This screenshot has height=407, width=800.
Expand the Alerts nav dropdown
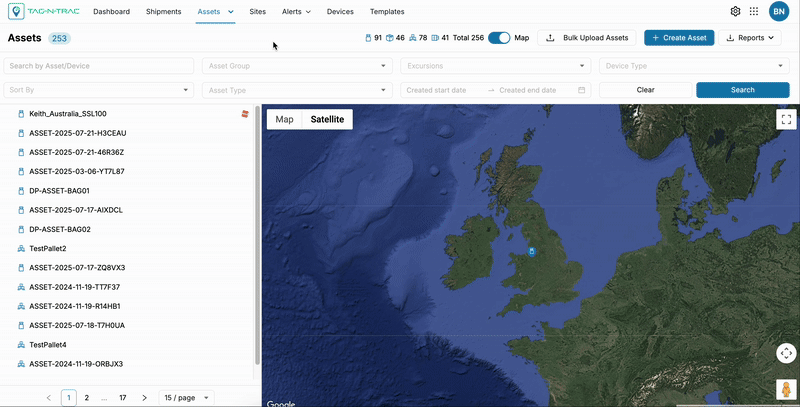pos(308,12)
